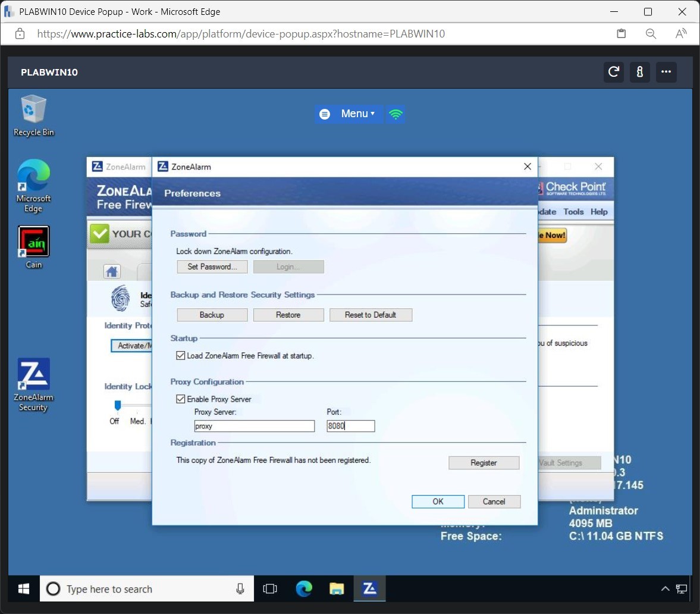700x614 pixels.
Task: Open the Tools menu in ZoneAlarm window
Action: tap(573, 212)
